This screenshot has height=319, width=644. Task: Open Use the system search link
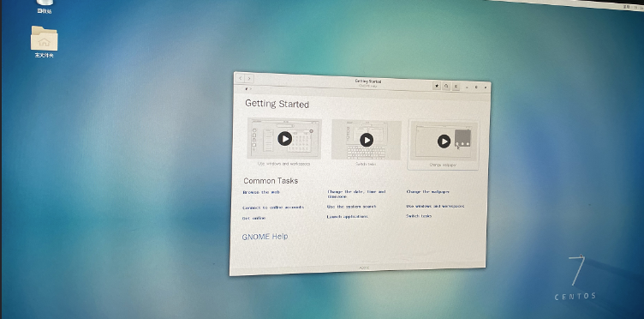click(x=351, y=207)
